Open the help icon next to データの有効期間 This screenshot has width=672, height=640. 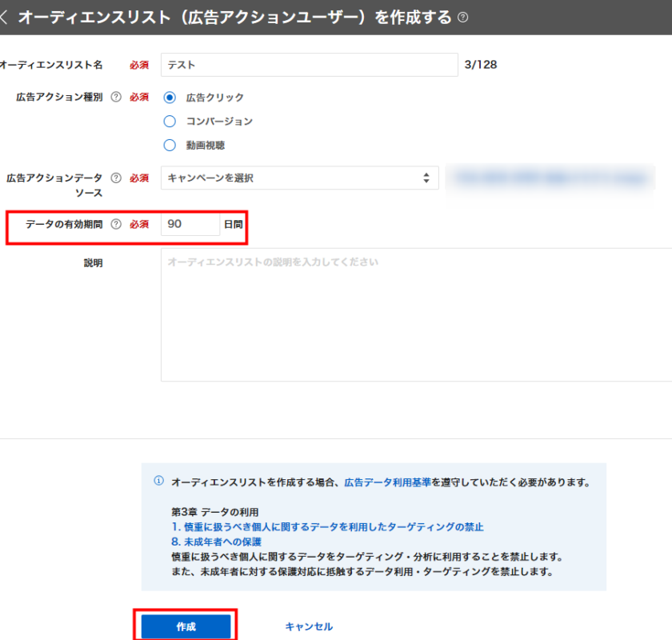click(x=116, y=224)
